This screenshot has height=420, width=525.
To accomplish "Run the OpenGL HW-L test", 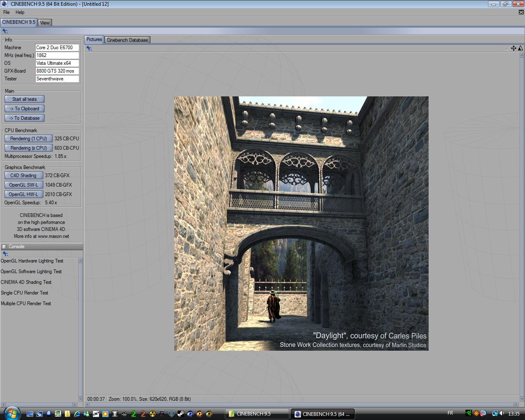I will 24,194.
